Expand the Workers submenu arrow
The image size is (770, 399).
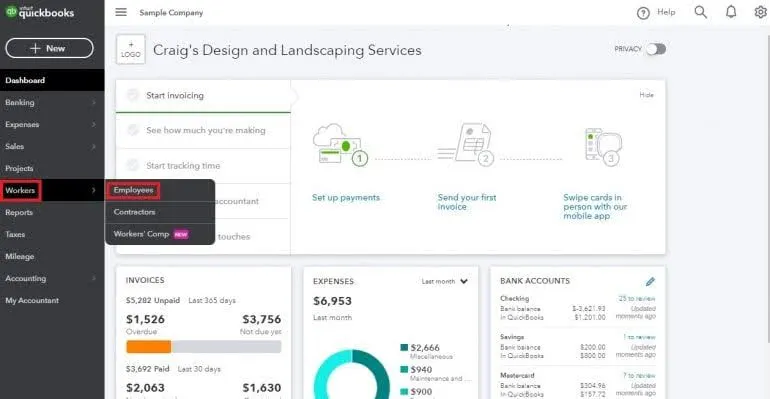click(x=93, y=190)
